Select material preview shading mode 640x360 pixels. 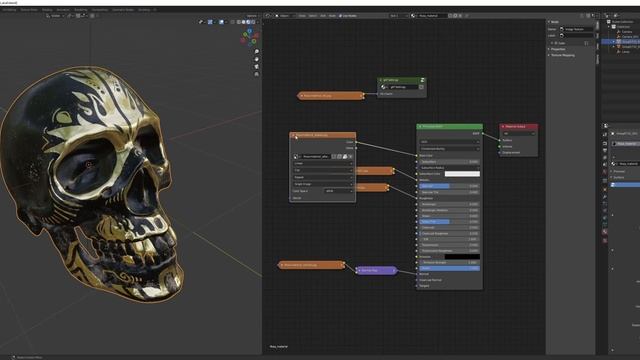click(248, 22)
